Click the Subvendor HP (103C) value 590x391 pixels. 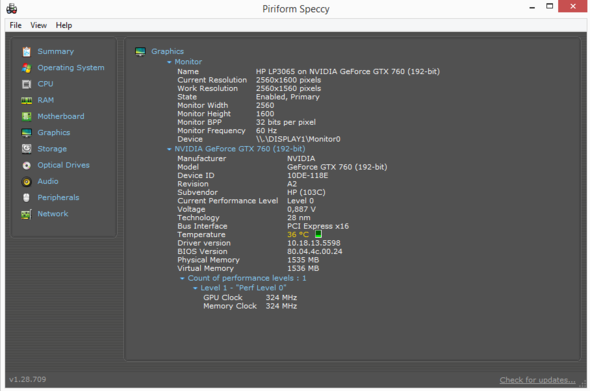[306, 192]
